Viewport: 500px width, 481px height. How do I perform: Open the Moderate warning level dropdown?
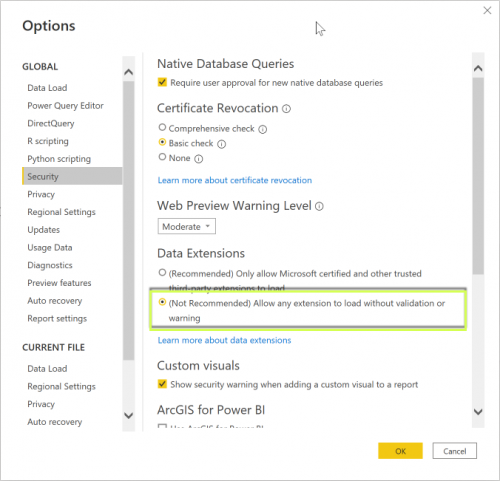187,226
